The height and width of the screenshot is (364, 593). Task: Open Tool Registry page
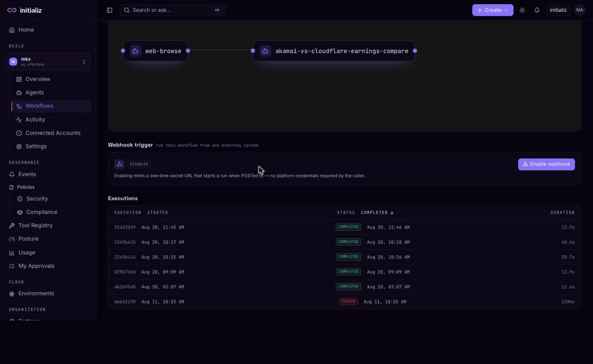(x=48, y=225)
